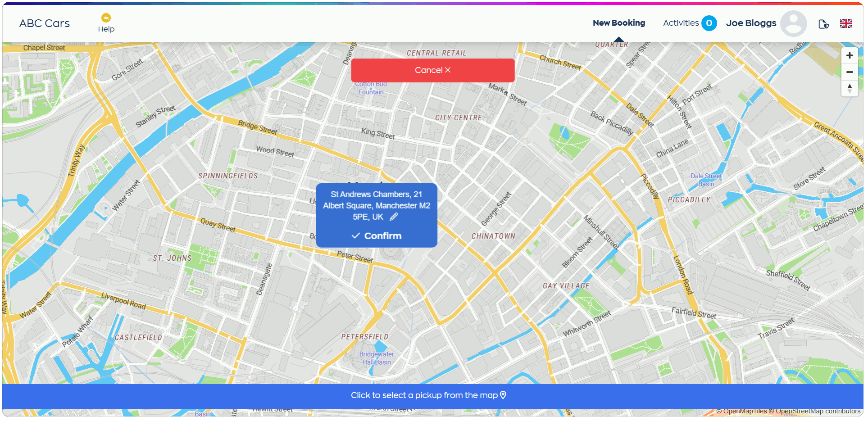Click the profile avatar icon

[793, 23]
